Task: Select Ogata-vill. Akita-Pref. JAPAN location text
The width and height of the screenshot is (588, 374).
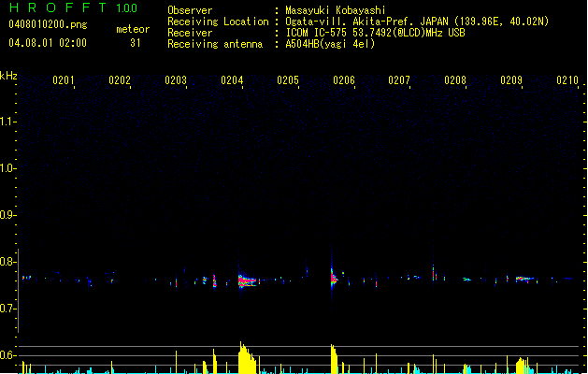Action: tap(417, 22)
